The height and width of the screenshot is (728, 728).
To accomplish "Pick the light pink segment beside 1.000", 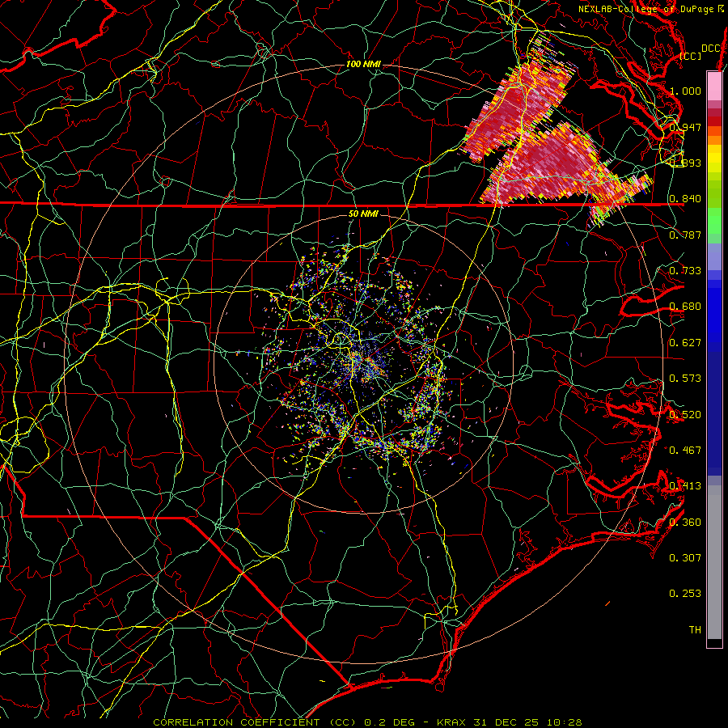I will 714,87.
